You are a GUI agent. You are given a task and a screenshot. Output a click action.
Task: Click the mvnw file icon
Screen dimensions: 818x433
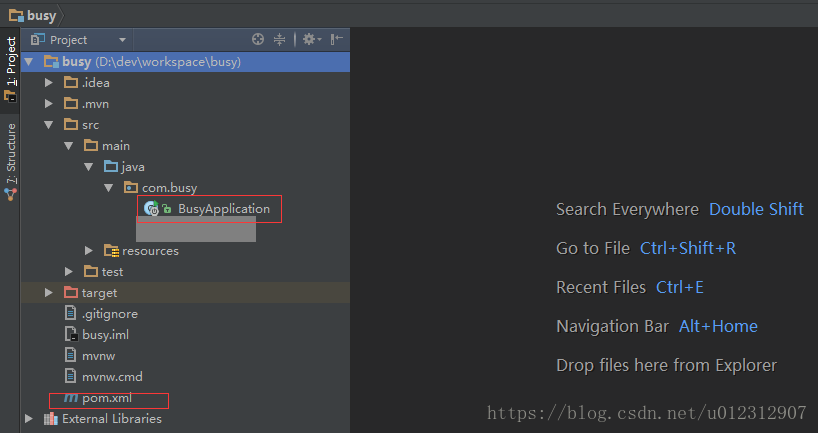(70, 355)
